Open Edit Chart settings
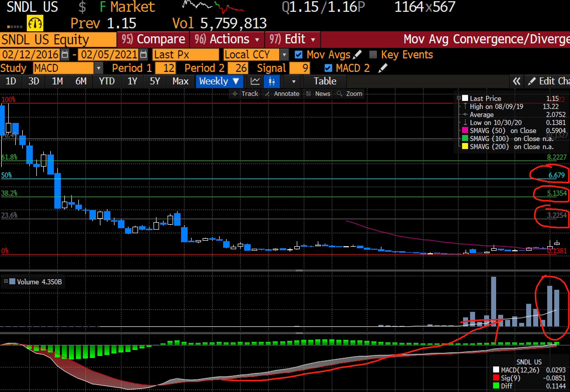Viewport: 570px width, 392px height. tap(550, 81)
